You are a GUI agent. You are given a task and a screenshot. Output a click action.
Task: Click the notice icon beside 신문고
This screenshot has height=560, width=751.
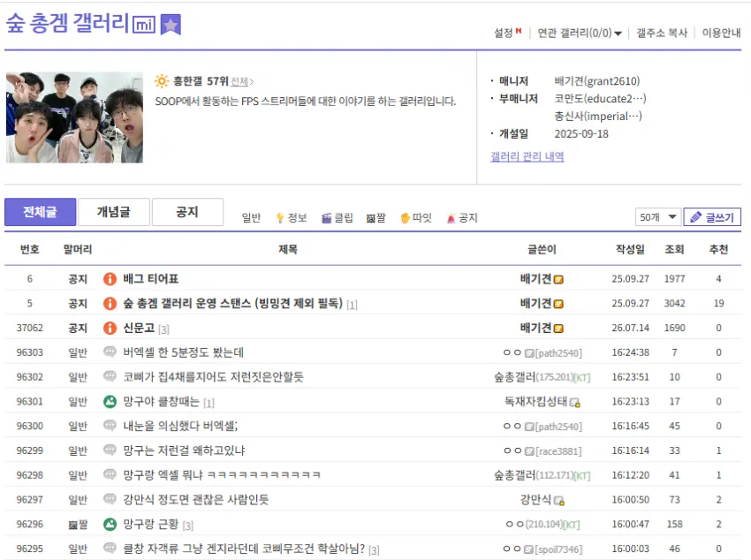(110, 328)
